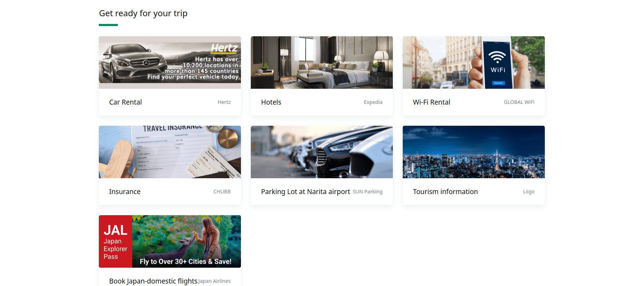Open the parked cars image
Viewport: 644px width, 286px height.
(322, 152)
